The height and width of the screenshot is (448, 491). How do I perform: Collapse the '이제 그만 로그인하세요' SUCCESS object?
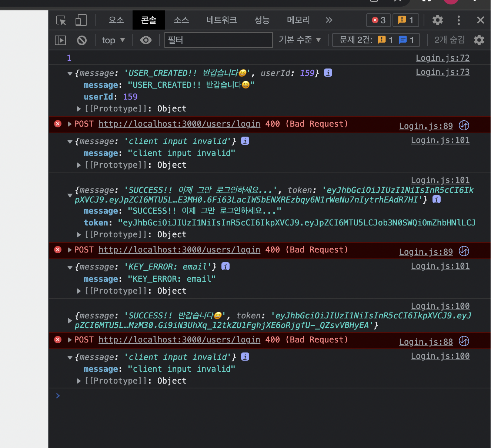tap(70, 195)
